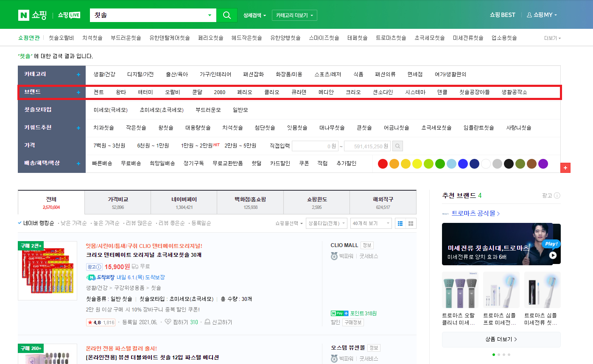This screenshot has height=364, width=593.
Task: Sort by 등록일순
Action: tap(201, 223)
